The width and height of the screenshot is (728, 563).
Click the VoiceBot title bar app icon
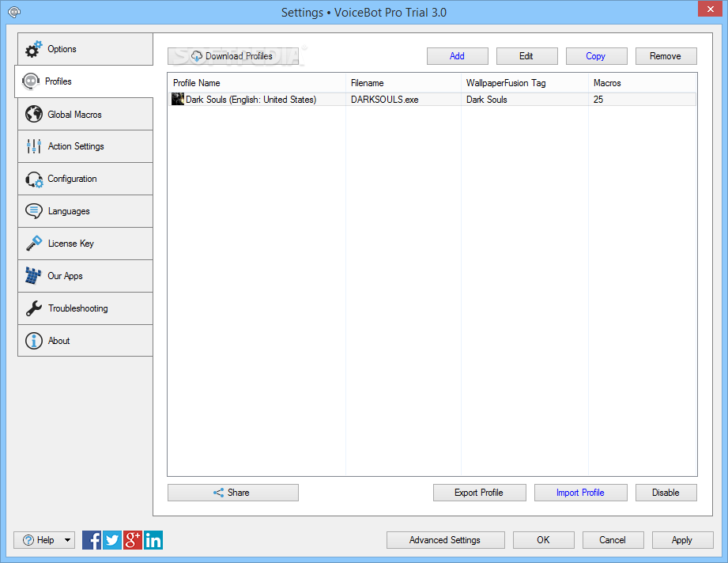pyautogui.click(x=14, y=12)
